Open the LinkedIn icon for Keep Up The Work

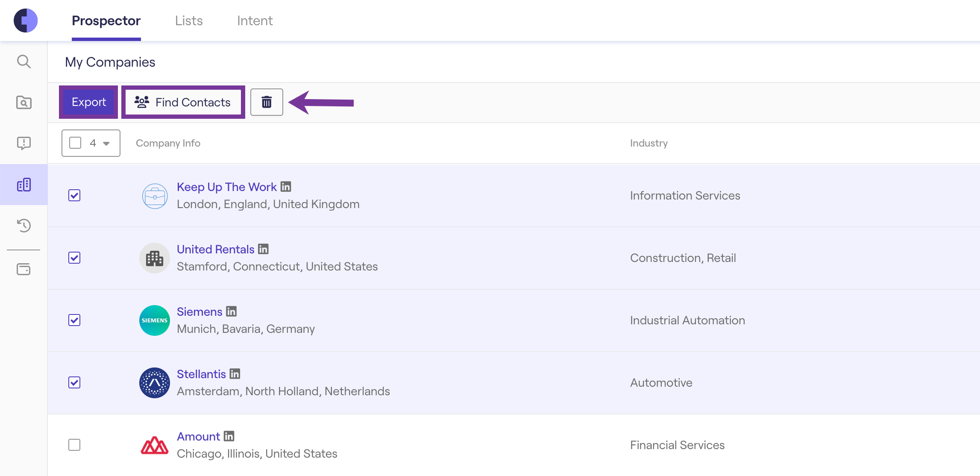[x=286, y=187]
